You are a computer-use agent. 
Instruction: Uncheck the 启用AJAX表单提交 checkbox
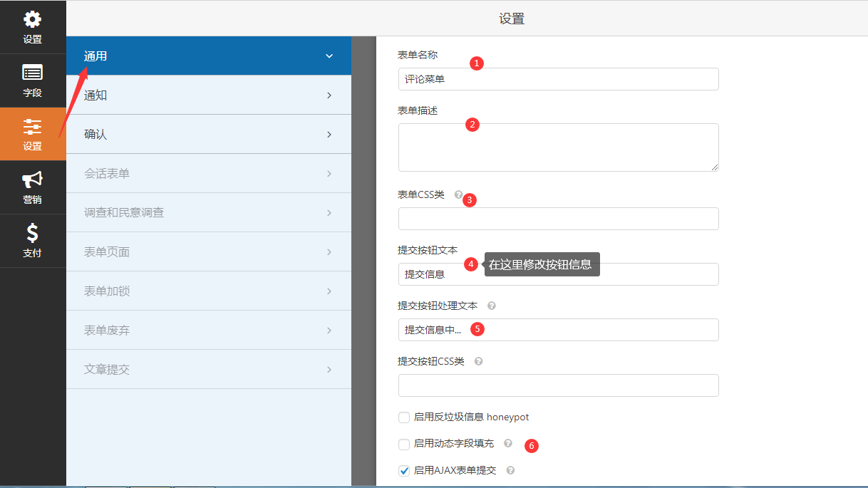404,471
